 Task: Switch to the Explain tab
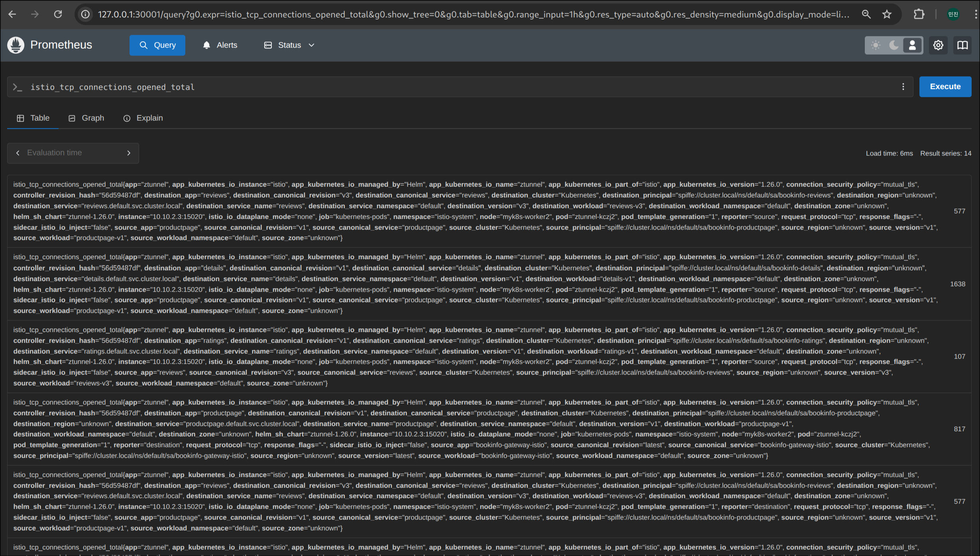[143, 118]
